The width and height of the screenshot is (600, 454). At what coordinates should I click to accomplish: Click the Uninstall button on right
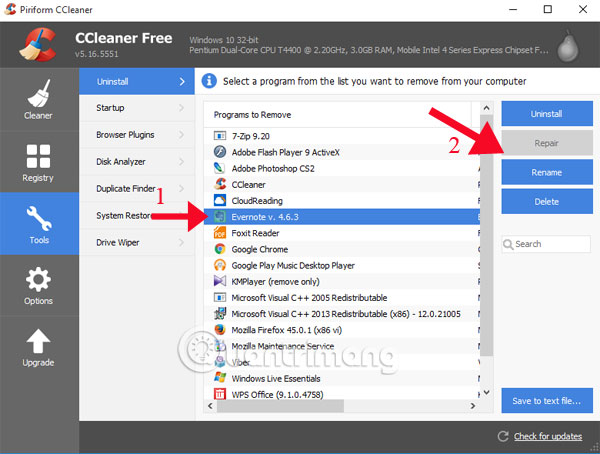[x=547, y=114]
